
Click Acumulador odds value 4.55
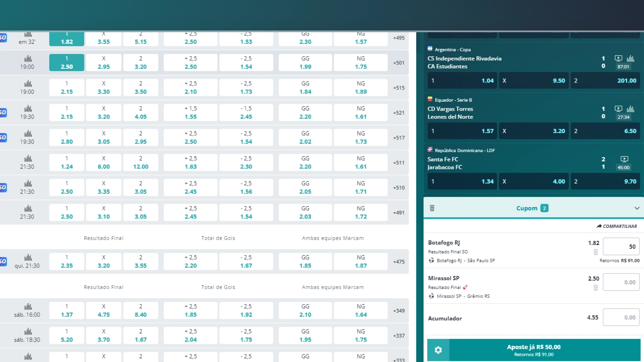tap(593, 317)
